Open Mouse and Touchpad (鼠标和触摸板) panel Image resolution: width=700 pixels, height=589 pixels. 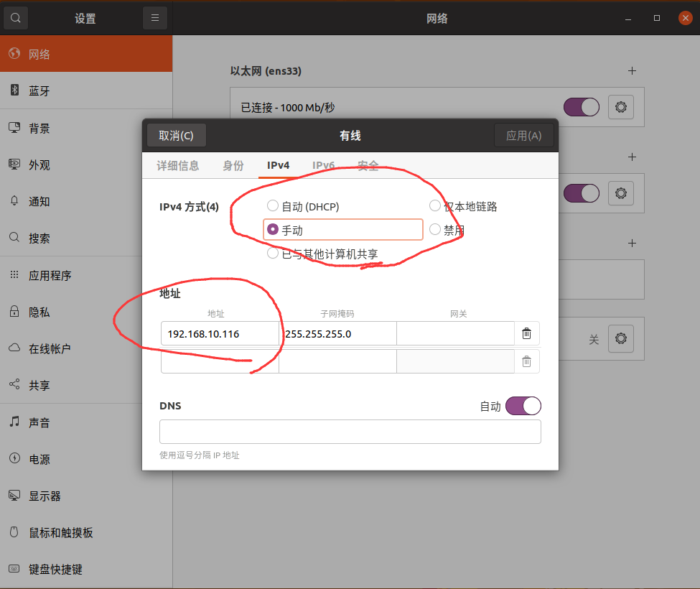[86, 532]
